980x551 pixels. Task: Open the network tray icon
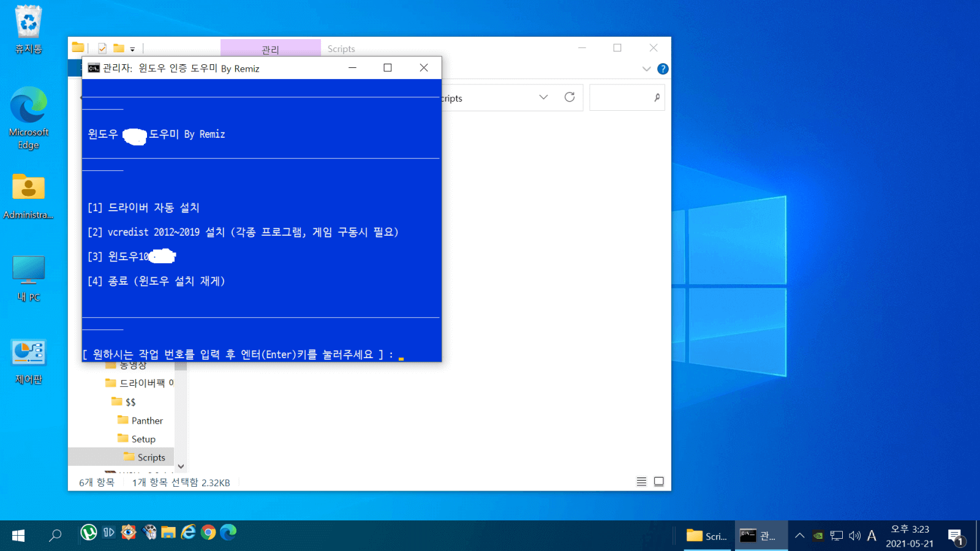tap(837, 536)
